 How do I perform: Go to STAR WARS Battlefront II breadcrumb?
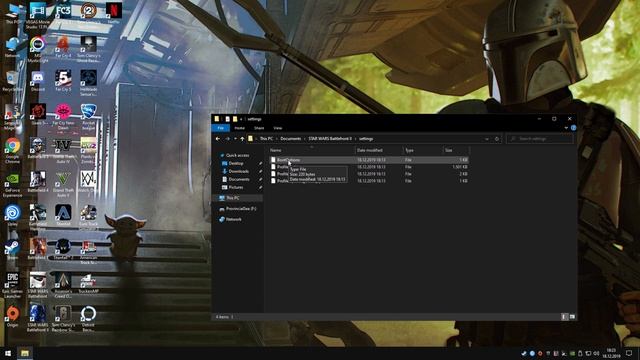pyautogui.click(x=330, y=139)
